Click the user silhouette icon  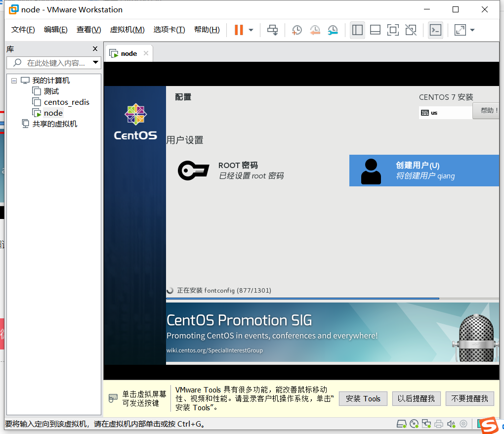pyautogui.click(x=371, y=172)
